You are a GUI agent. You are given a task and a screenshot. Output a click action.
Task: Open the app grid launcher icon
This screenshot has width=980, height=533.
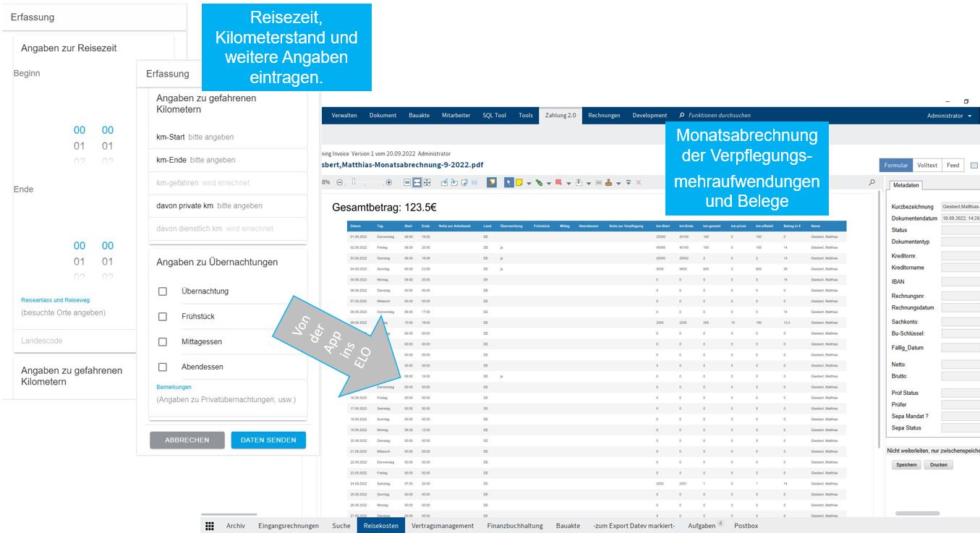click(x=210, y=526)
